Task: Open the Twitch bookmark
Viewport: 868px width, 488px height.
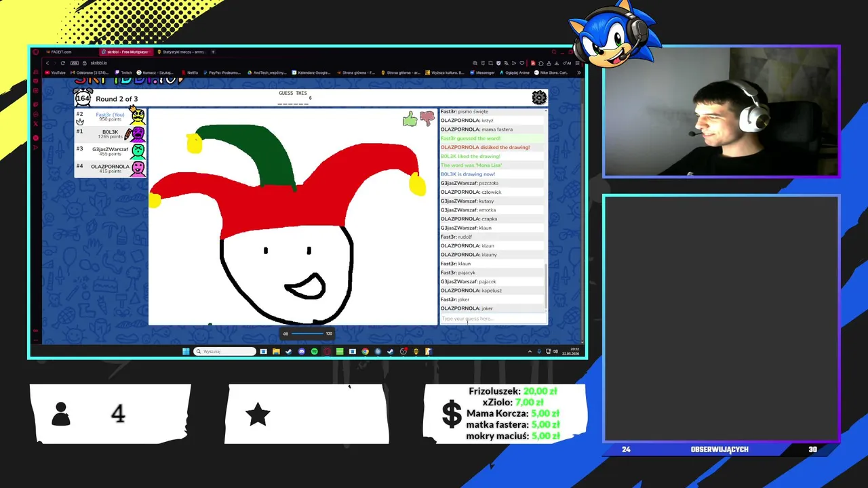Action: pos(123,73)
